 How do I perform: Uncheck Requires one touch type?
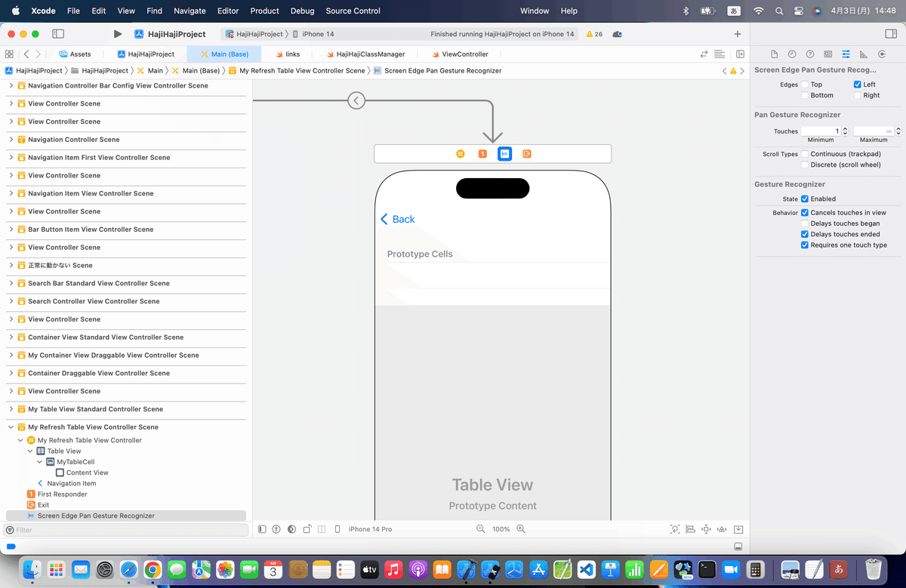click(x=805, y=245)
